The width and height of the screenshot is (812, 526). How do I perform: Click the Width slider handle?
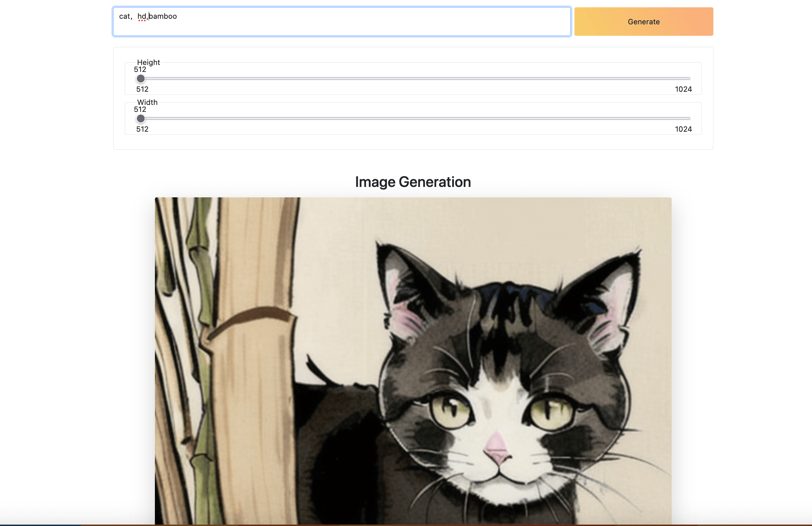(x=141, y=119)
